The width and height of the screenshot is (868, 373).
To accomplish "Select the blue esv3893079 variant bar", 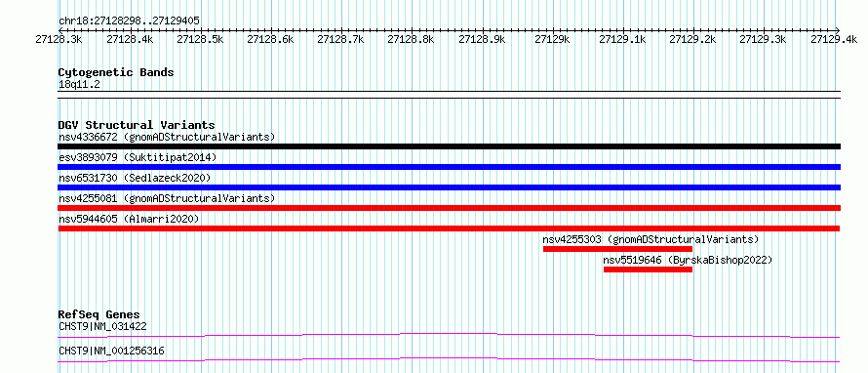I will click(449, 167).
